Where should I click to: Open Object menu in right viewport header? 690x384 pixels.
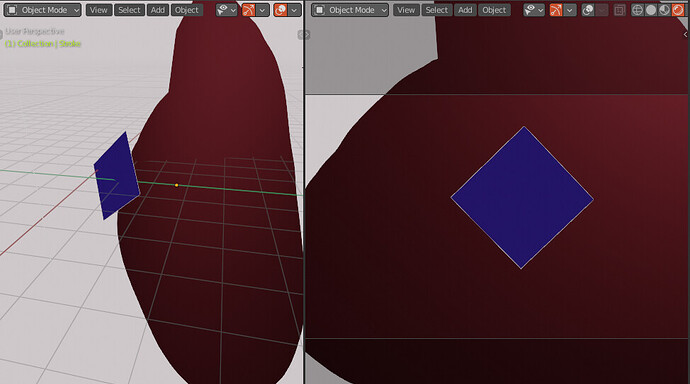pos(494,10)
